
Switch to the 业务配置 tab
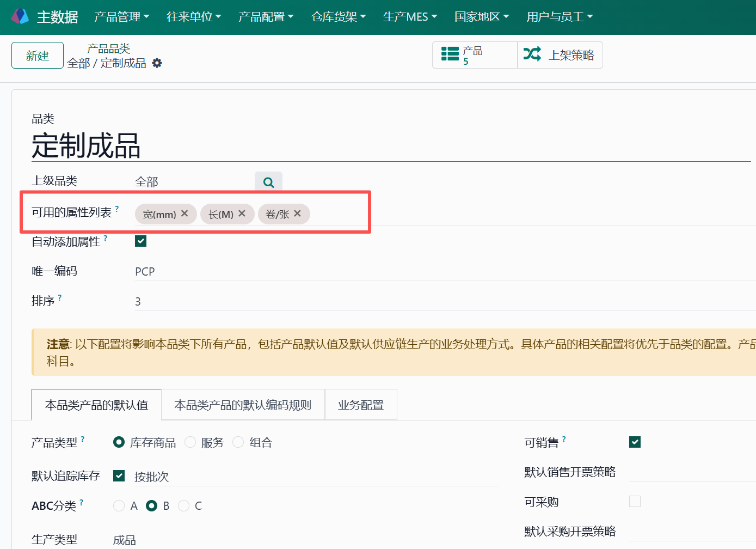click(x=360, y=404)
